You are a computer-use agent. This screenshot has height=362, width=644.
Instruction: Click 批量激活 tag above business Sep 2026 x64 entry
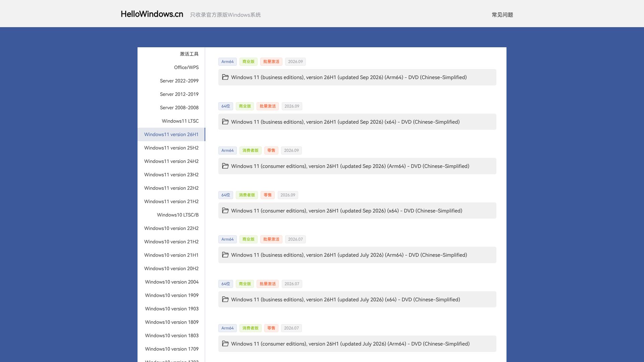(268, 106)
